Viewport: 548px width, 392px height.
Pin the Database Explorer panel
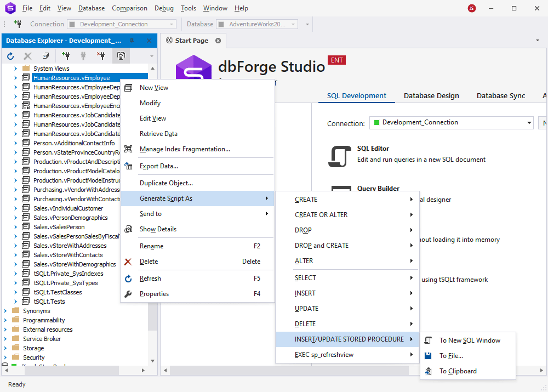tap(132, 41)
